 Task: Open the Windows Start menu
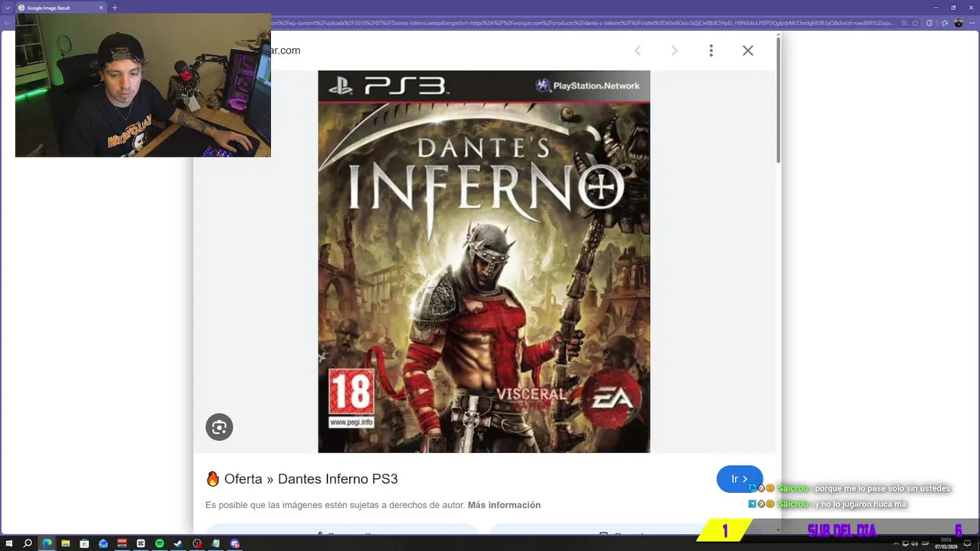(x=9, y=543)
